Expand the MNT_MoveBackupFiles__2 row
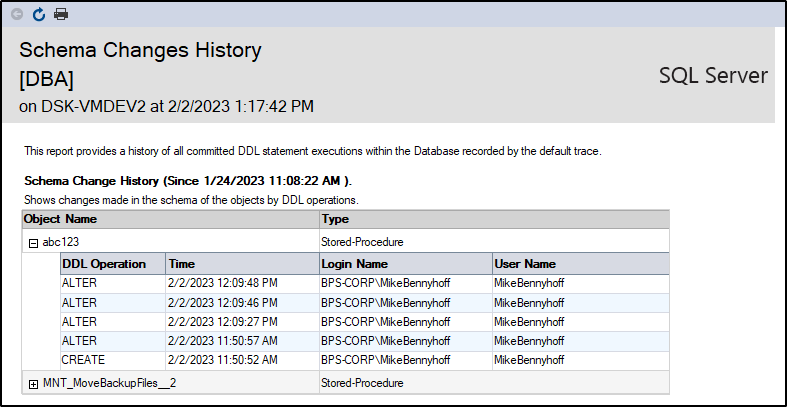Screen dimensions: 787x407 pos(33,384)
